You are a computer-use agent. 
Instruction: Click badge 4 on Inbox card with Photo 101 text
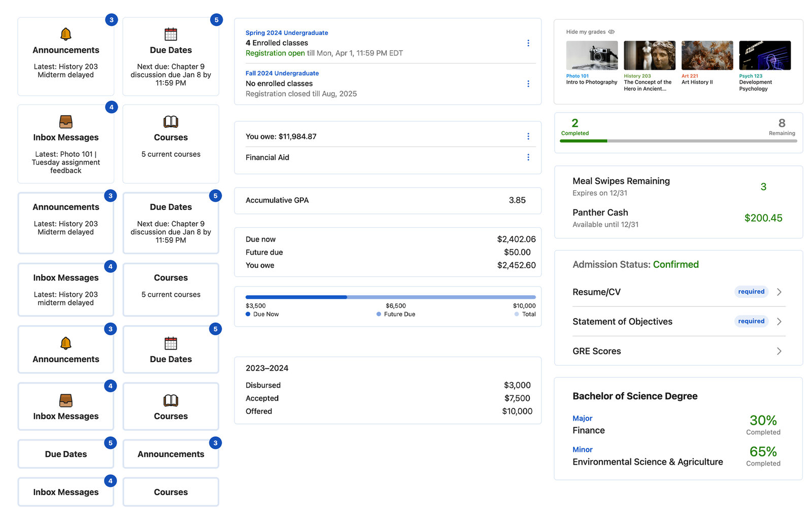coord(111,107)
